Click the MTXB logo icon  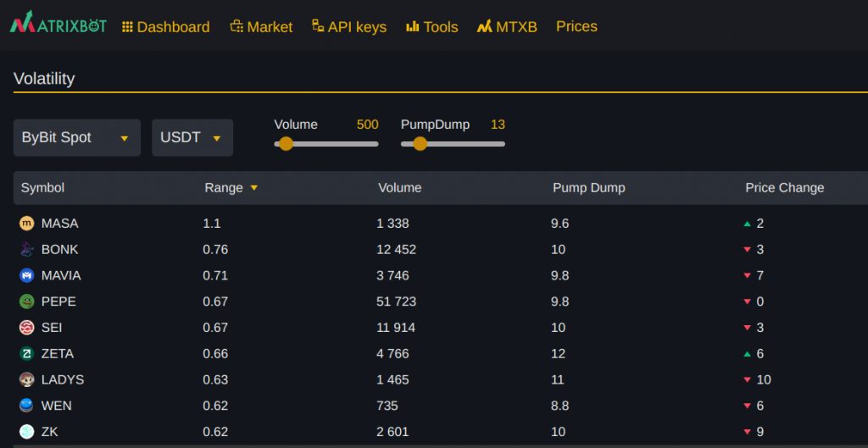pos(484,26)
